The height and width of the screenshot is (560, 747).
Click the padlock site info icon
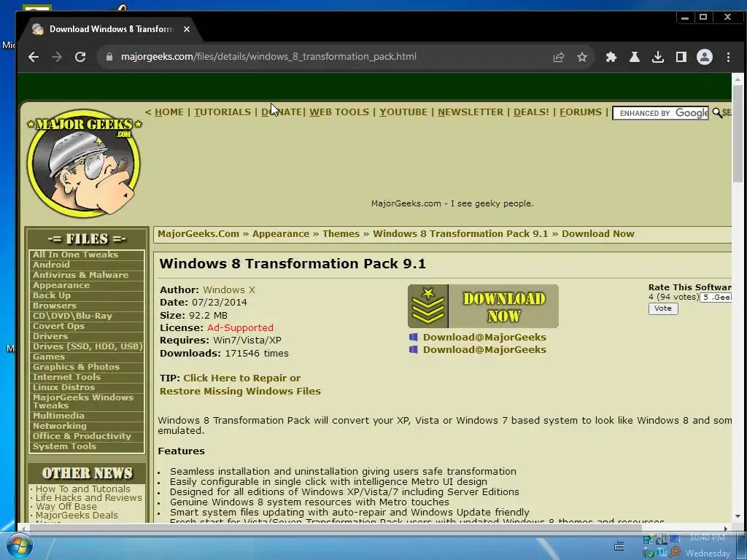click(109, 57)
